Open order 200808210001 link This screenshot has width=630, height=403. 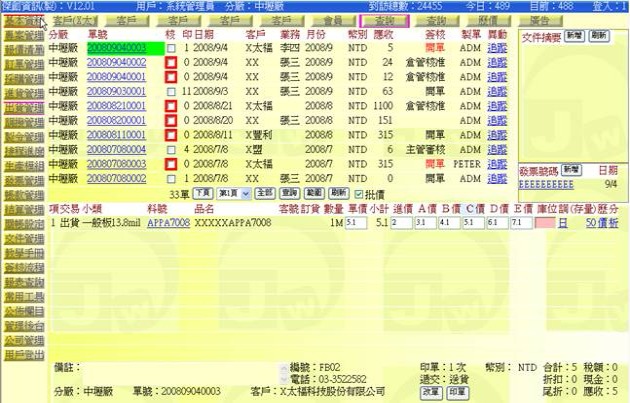point(116,105)
